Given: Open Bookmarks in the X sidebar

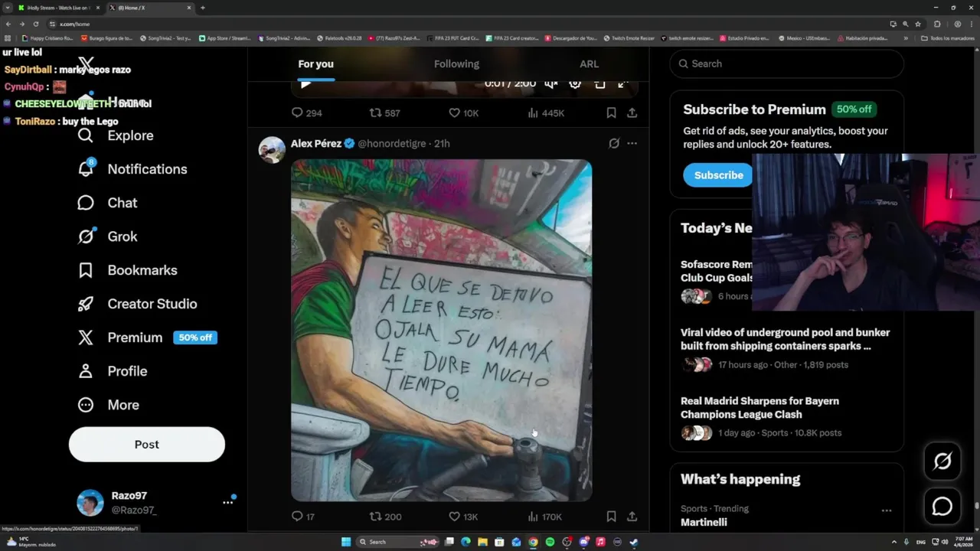Looking at the screenshot, I should point(127,270).
